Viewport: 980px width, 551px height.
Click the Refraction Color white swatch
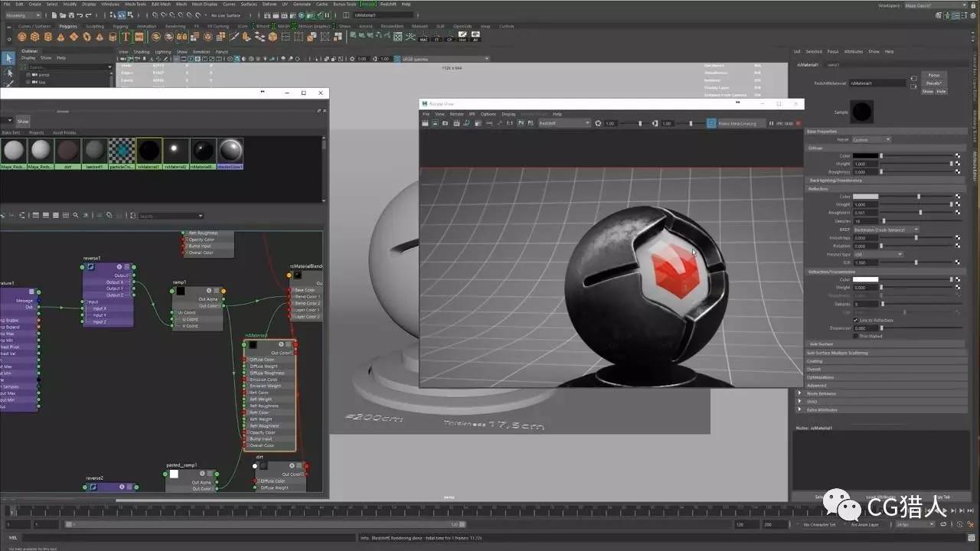865,279
